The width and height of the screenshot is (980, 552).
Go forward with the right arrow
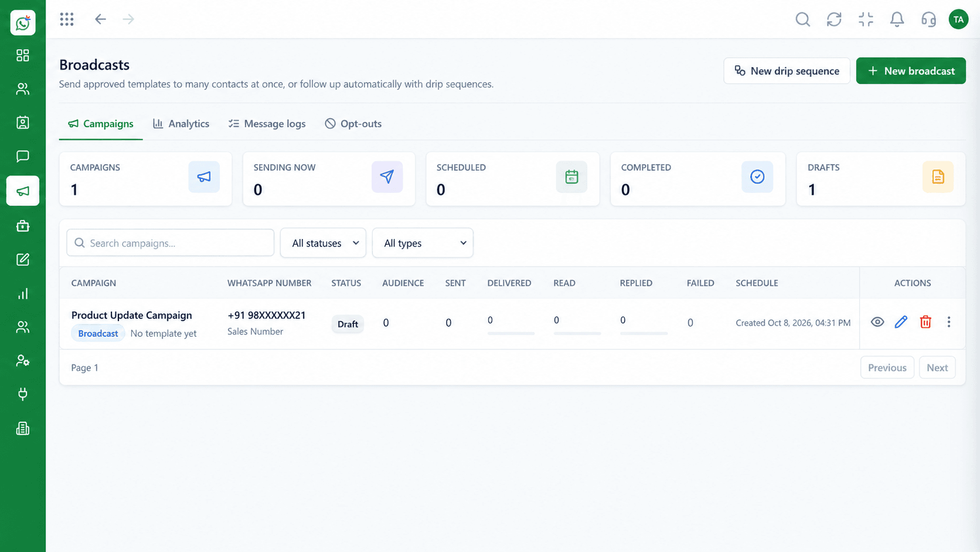pyautogui.click(x=128, y=19)
